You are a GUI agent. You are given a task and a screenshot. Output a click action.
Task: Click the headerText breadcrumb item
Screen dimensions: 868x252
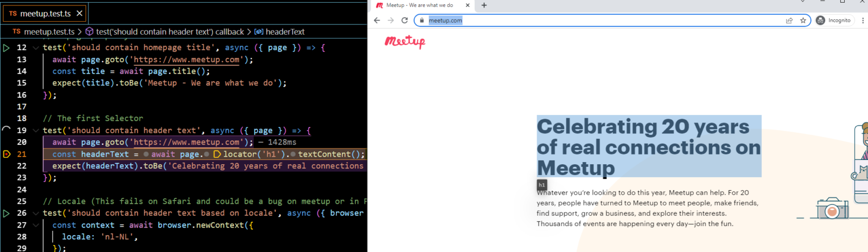279,32
